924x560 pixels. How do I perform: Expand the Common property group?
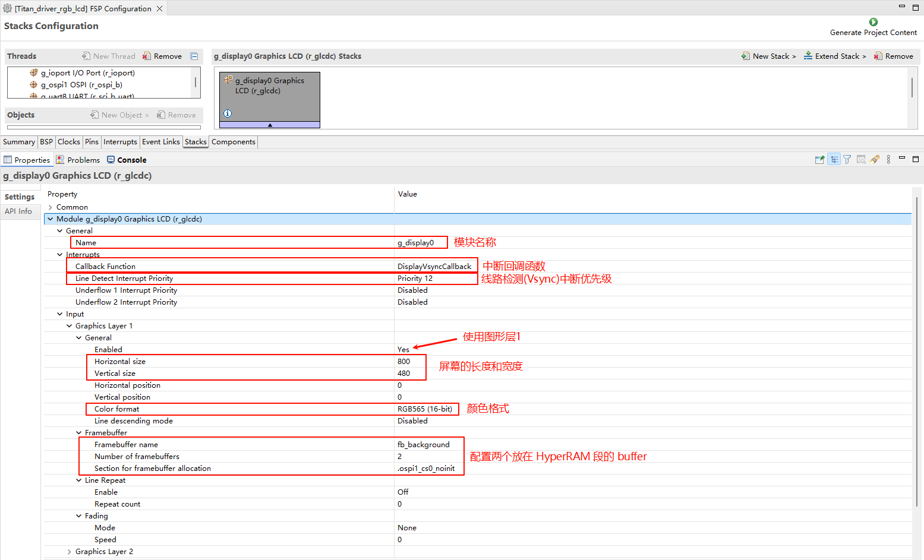pyautogui.click(x=51, y=207)
